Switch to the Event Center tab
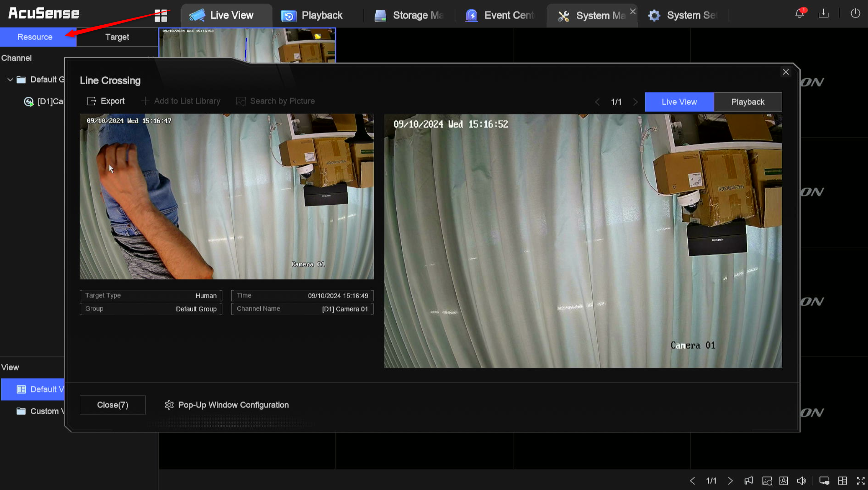Image resolution: width=868 pixels, height=490 pixels. pos(500,15)
